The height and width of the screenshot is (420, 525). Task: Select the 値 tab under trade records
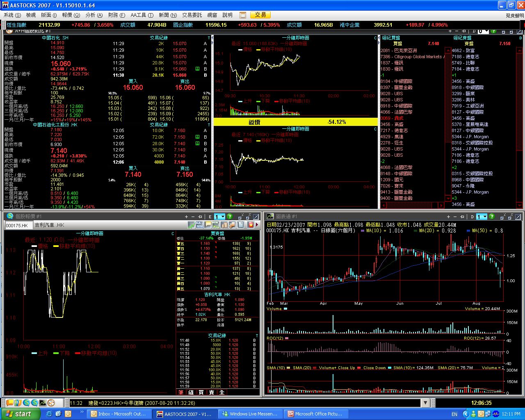click(x=191, y=392)
